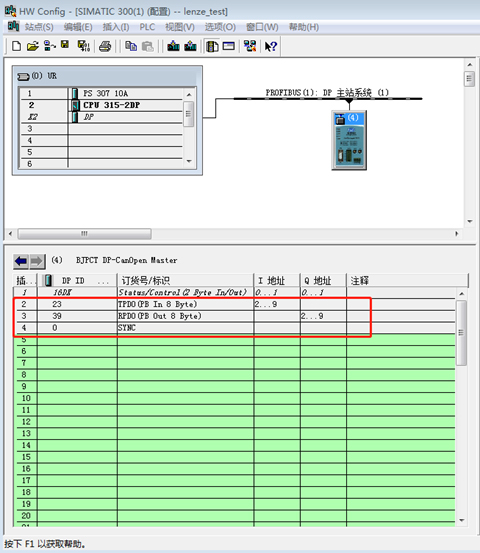The width and height of the screenshot is (480, 553).
Task: Select the DP interface row X2
Action: [x=101, y=117]
